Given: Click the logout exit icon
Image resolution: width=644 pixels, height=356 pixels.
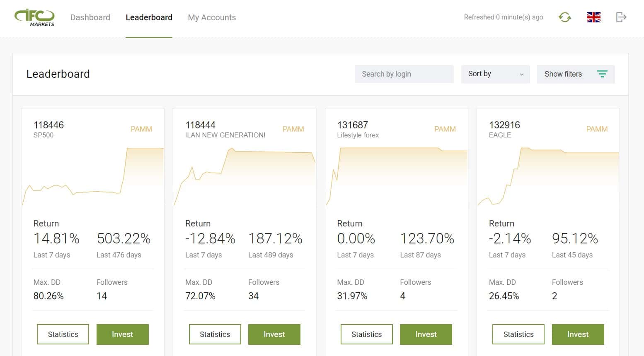Looking at the screenshot, I should coord(621,17).
